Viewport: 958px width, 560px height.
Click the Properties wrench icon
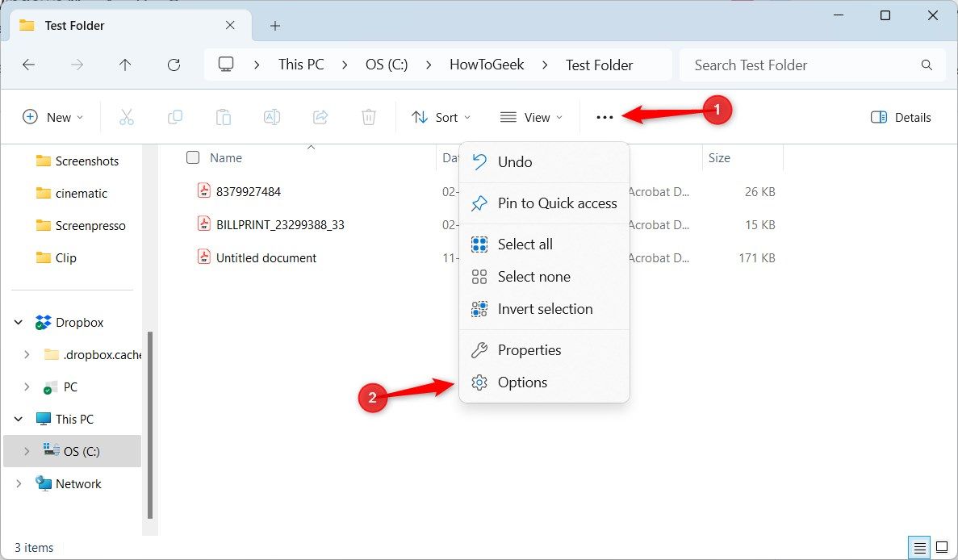(x=479, y=350)
